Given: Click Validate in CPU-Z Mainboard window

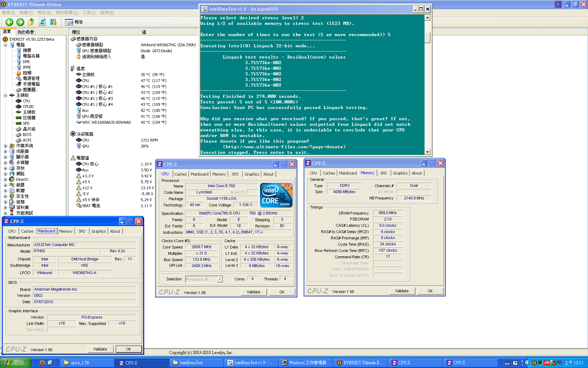Looking at the screenshot, I should pos(100,349).
